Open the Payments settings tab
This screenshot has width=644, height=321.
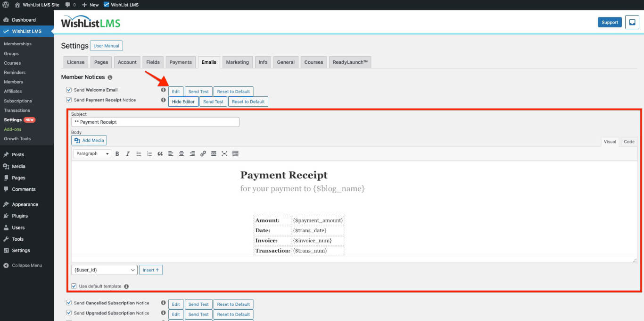click(x=180, y=62)
